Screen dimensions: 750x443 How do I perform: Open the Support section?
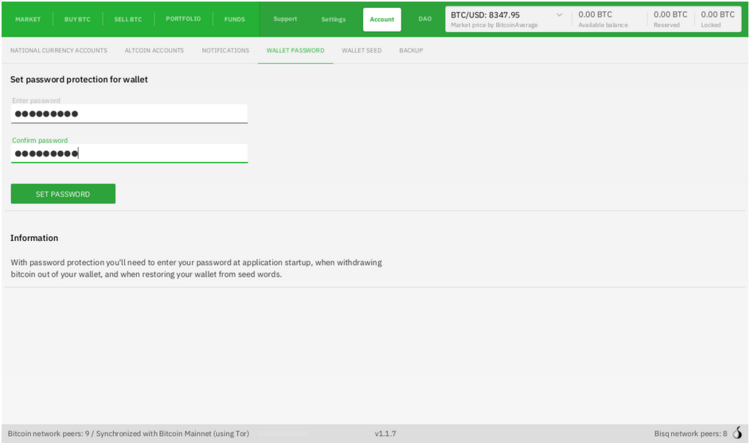click(x=285, y=19)
